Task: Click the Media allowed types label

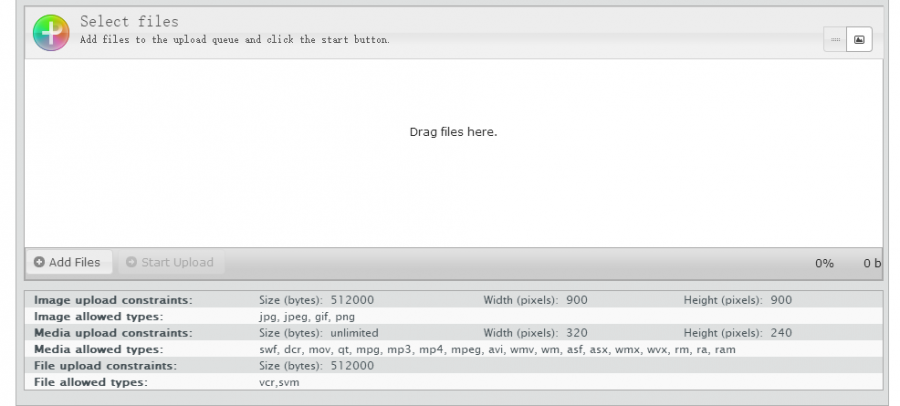Action: pyautogui.click(x=99, y=350)
